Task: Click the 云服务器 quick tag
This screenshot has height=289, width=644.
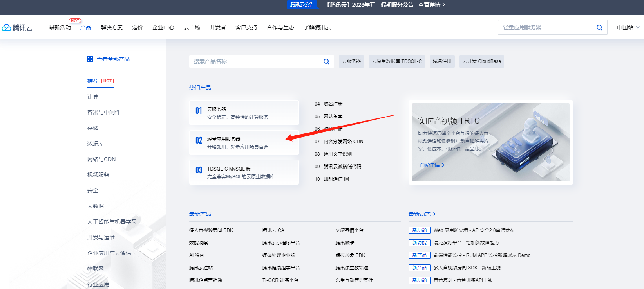Action: [351, 61]
